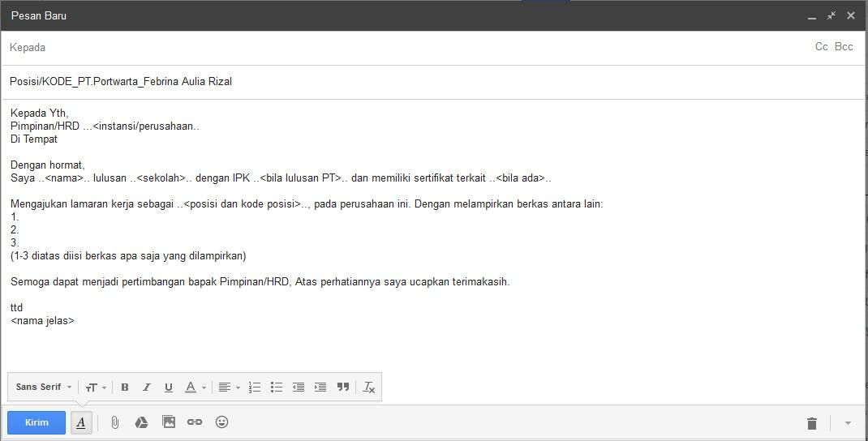
Task: Apply bulleted list formatting
Action: [277, 387]
